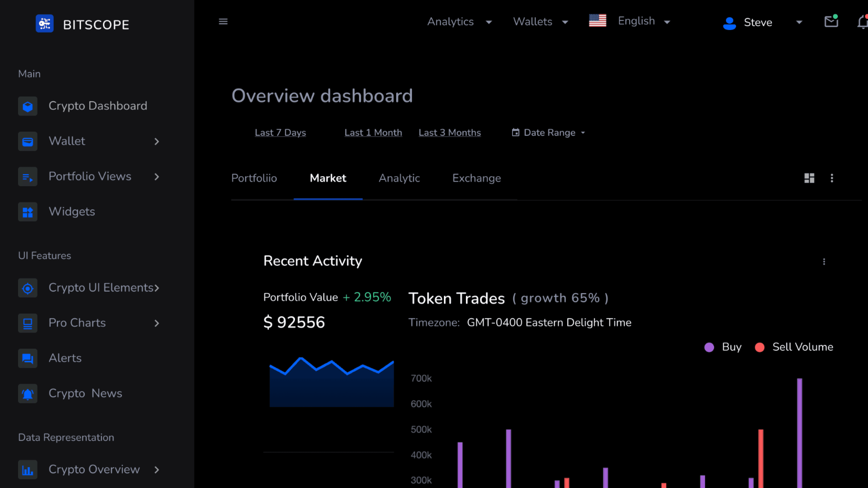The image size is (868, 488).
Task: Click the BITSCOPE brand name
Action: click(96, 25)
